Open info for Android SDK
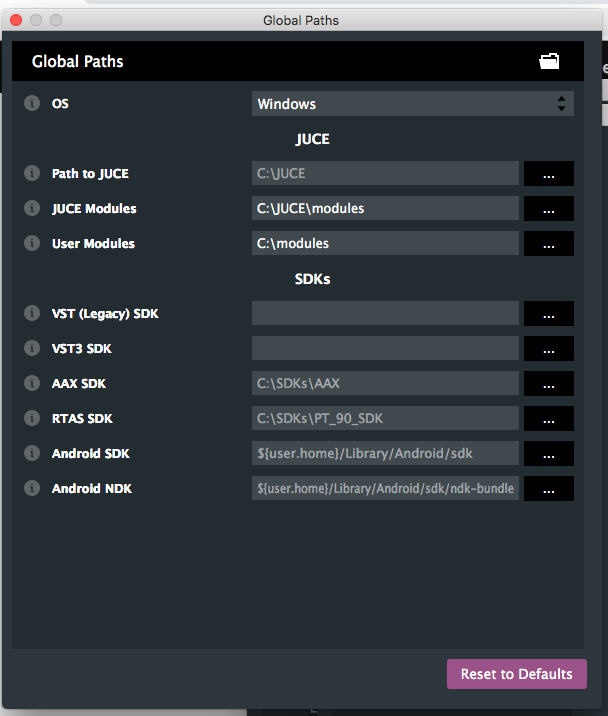Screen dimensions: 608x716 (x=32, y=453)
